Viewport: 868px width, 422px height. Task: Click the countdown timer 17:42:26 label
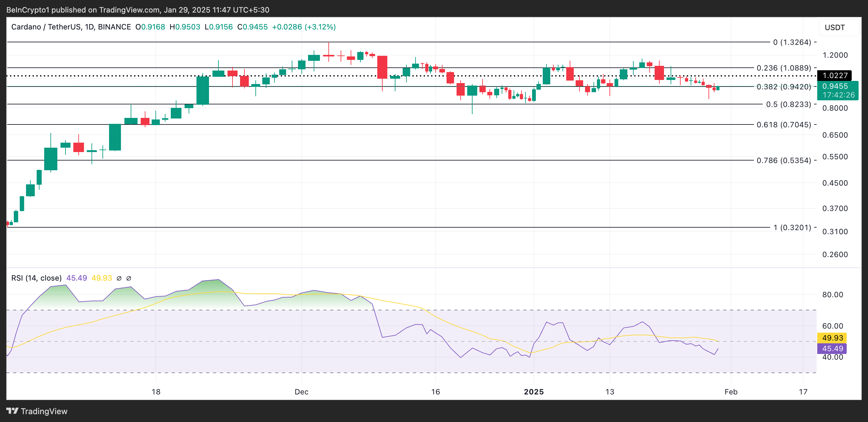tap(838, 95)
